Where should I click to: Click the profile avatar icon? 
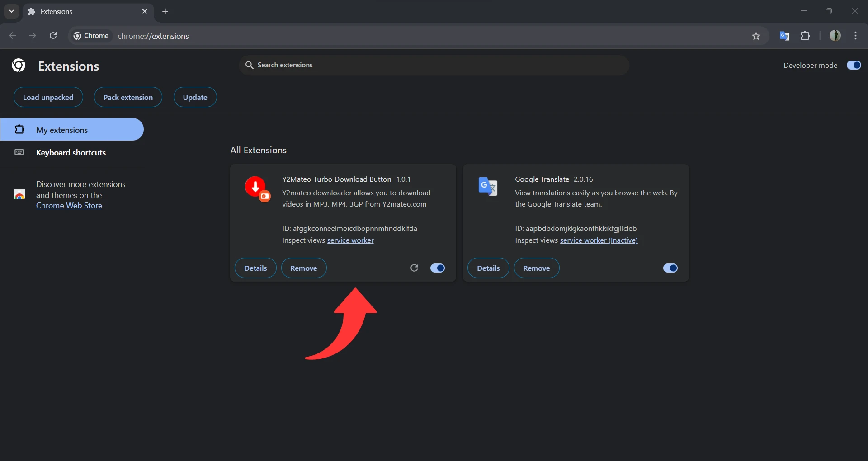pos(835,36)
